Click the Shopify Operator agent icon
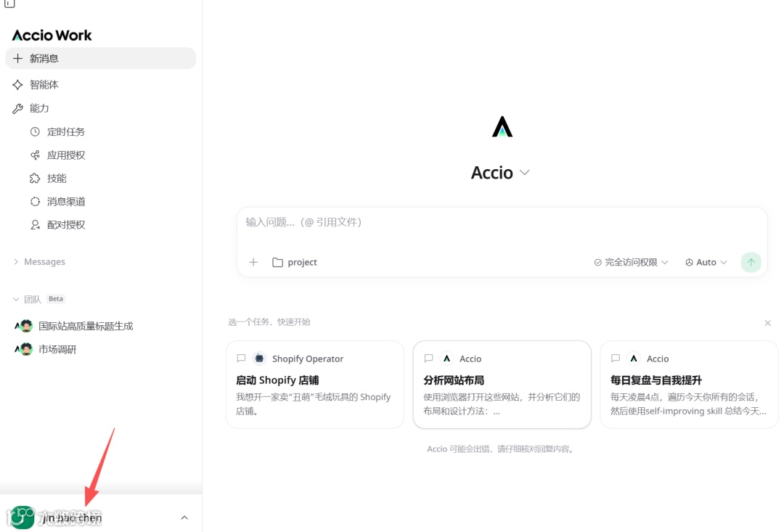 [x=259, y=358]
